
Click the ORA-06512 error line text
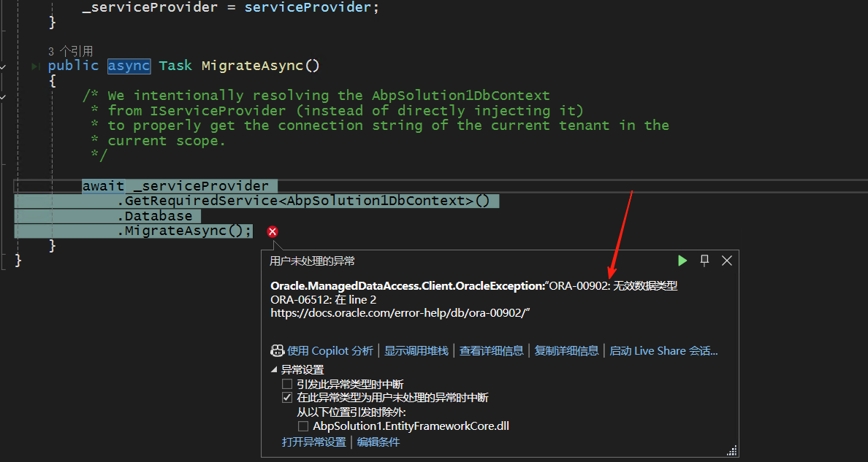tap(323, 300)
